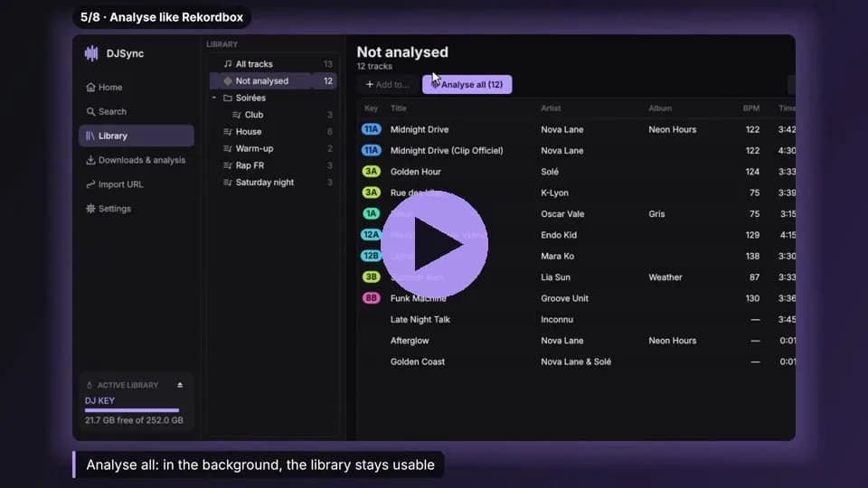Viewport: 868px width, 488px height.
Task: Sort tracks by Album column
Action: pos(660,108)
